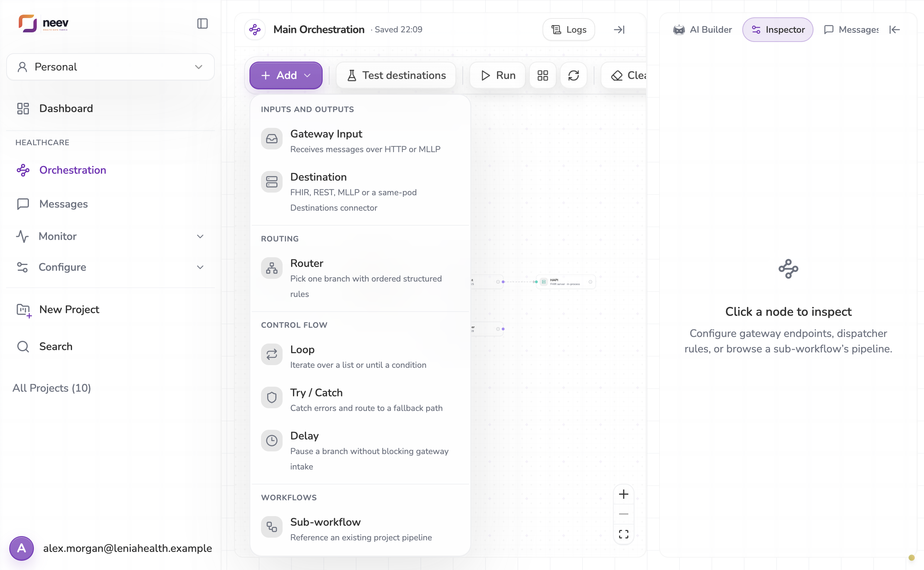Click Test destinations

(x=396, y=75)
